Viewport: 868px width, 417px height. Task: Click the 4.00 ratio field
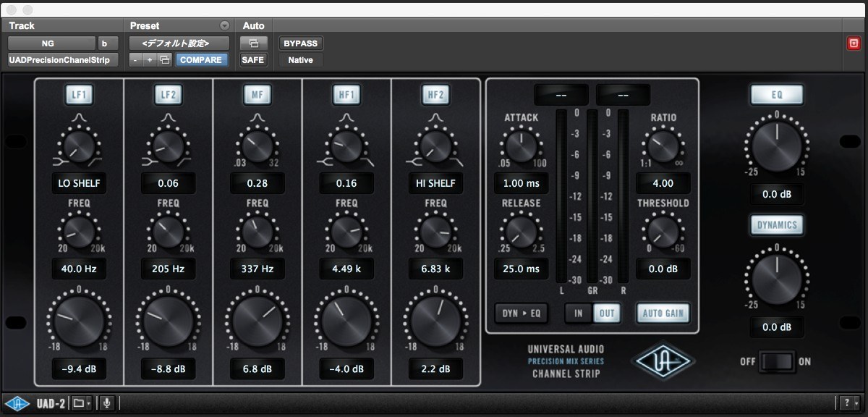[663, 183]
